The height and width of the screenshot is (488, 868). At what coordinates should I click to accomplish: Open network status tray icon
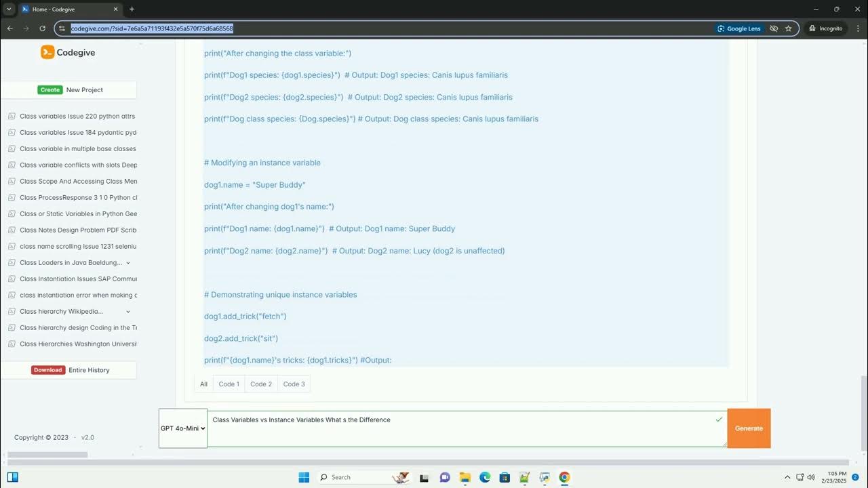pyautogui.click(x=800, y=477)
